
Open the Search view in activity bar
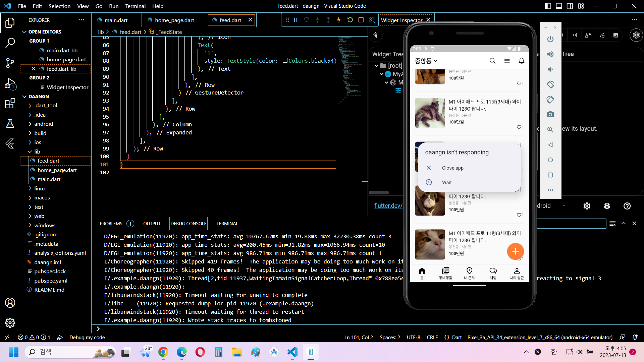click(x=10, y=43)
